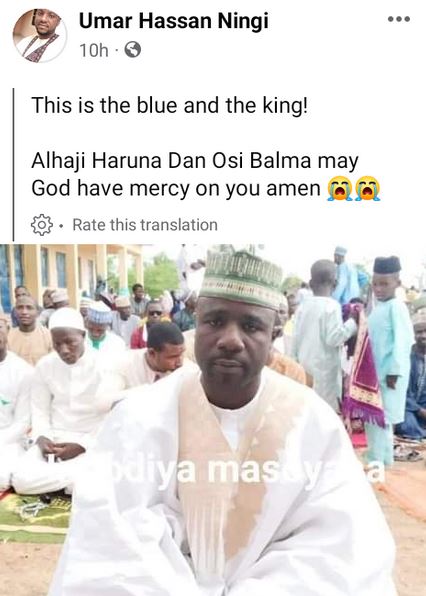Viewport: 426px width, 596px height.
Task: Click the yellow building in photo background
Action: (70, 274)
